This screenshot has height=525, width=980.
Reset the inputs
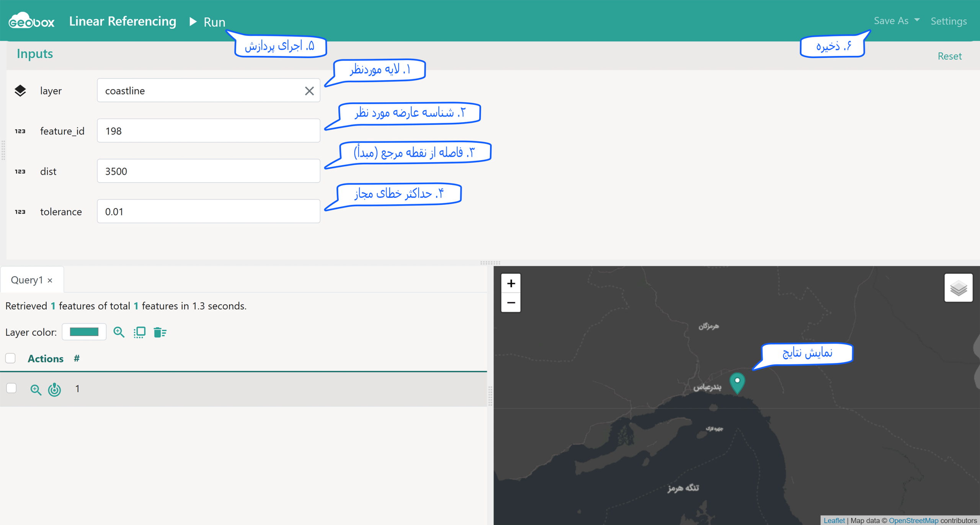click(949, 56)
